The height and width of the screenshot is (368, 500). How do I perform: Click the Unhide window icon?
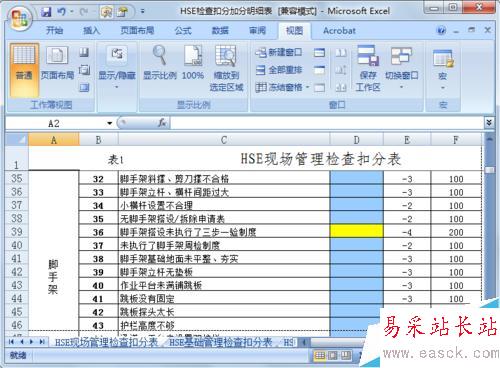(x=319, y=87)
